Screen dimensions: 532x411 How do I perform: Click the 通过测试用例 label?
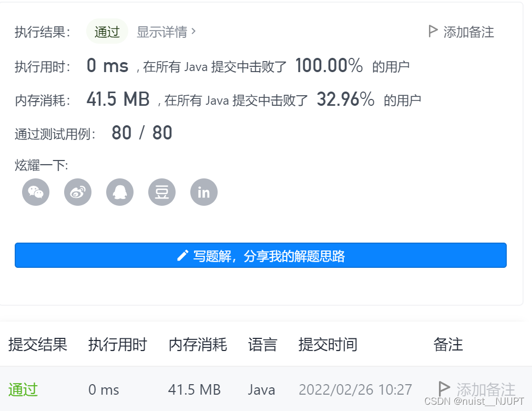[55, 134]
